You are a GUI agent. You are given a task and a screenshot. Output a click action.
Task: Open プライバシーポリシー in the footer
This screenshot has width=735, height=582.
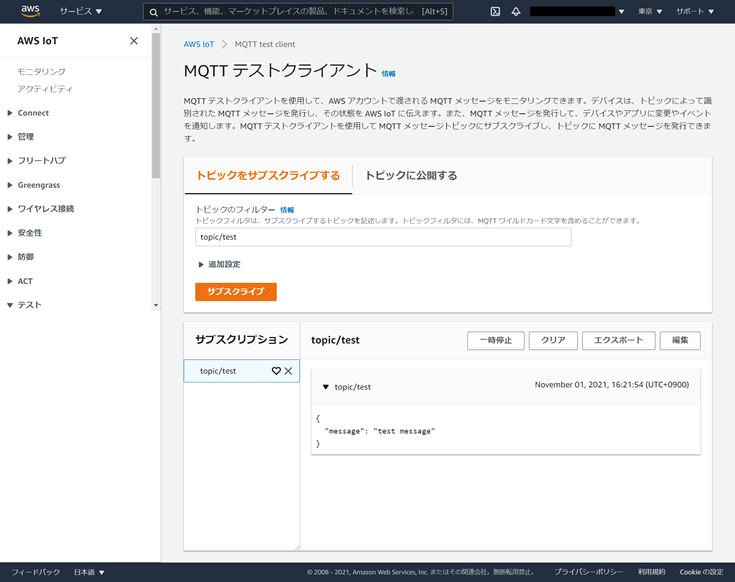[x=589, y=572]
